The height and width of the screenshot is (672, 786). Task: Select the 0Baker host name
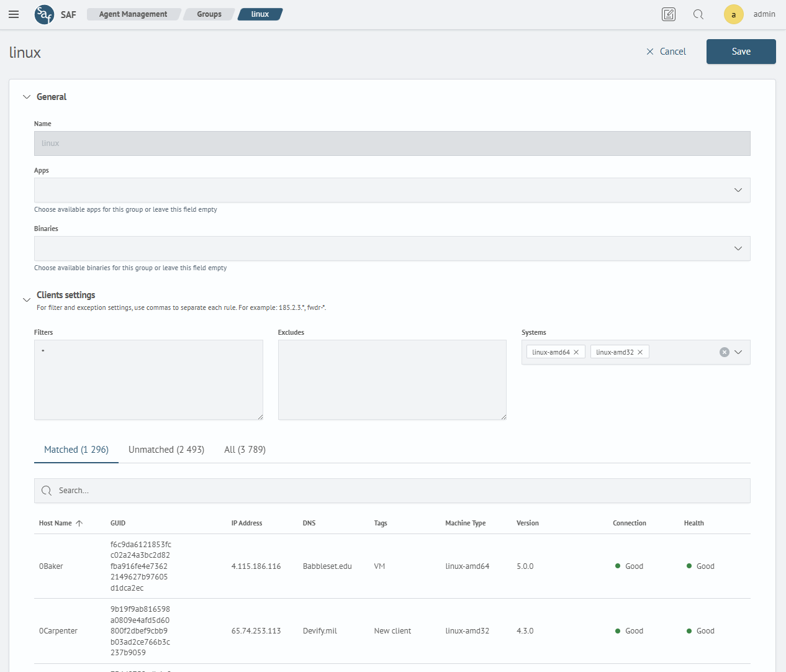[x=51, y=566]
